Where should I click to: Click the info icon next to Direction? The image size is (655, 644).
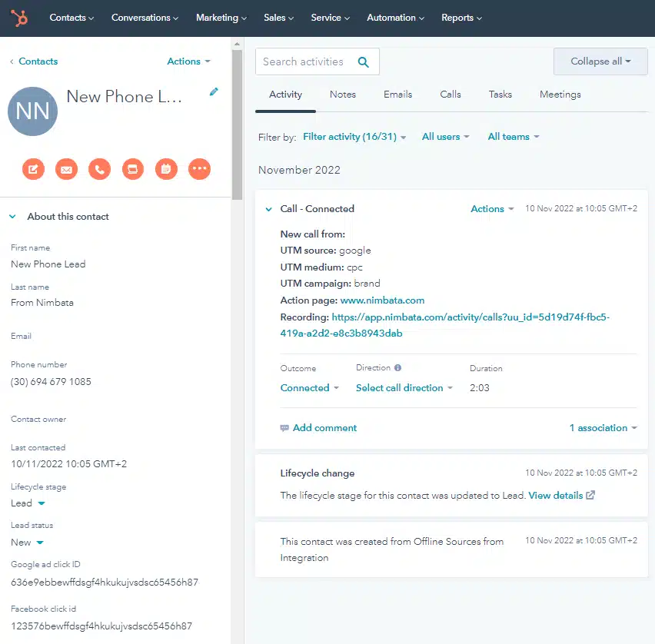397,367
